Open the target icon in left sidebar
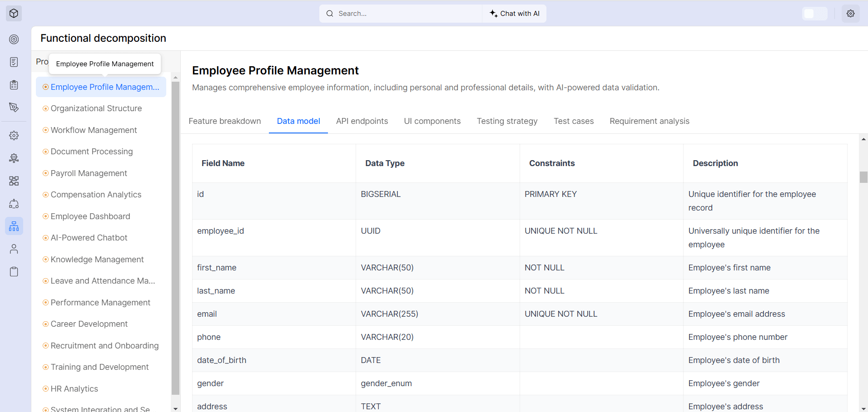This screenshot has width=868, height=412. [14, 39]
